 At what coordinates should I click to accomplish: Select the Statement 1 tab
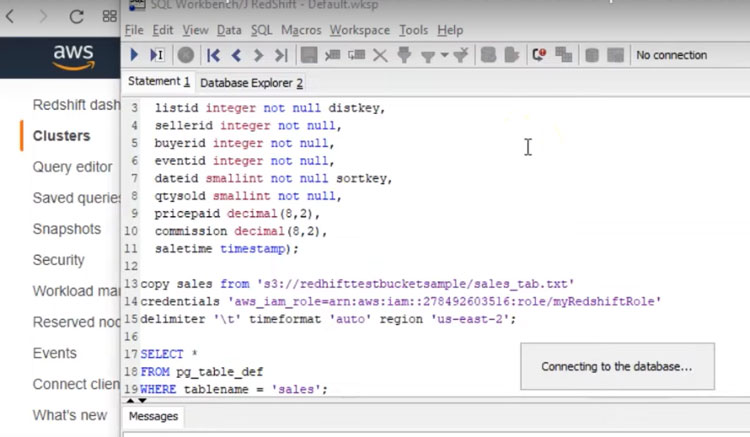(x=159, y=82)
